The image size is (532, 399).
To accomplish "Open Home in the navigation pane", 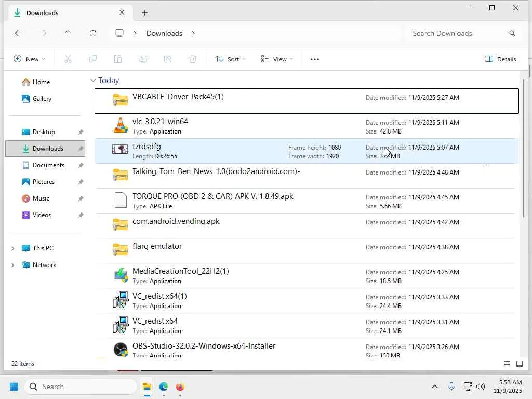I will pos(42,82).
